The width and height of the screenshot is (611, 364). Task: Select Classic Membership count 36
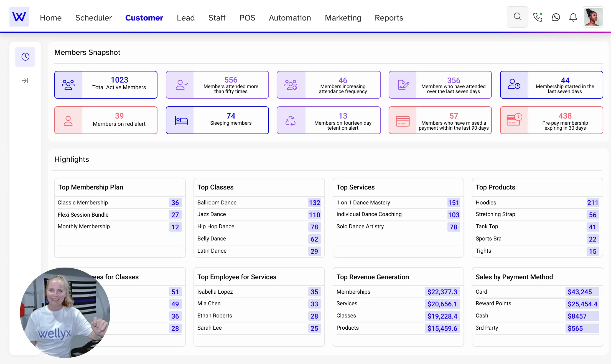coord(175,202)
